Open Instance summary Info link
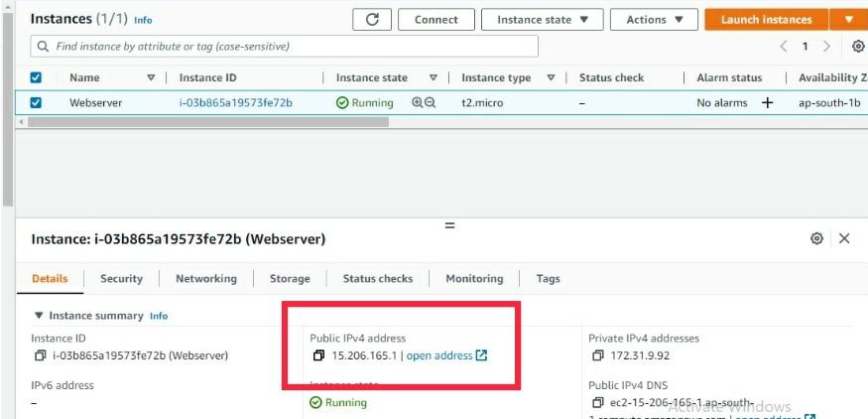 pos(159,316)
